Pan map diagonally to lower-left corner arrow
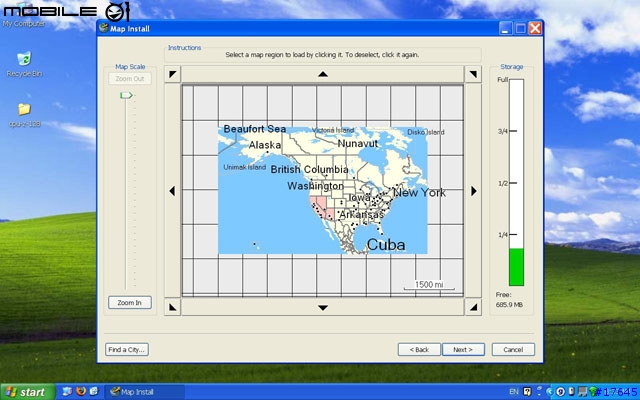 pos(172,307)
